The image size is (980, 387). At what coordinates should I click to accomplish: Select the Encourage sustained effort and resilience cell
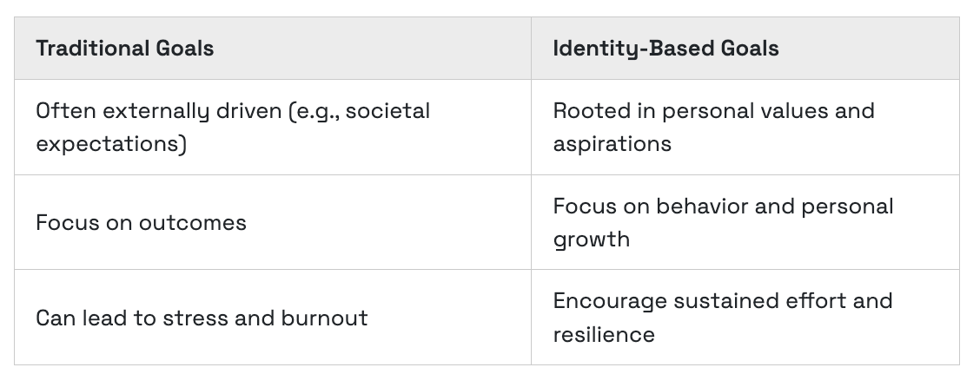tap(745, 318)
